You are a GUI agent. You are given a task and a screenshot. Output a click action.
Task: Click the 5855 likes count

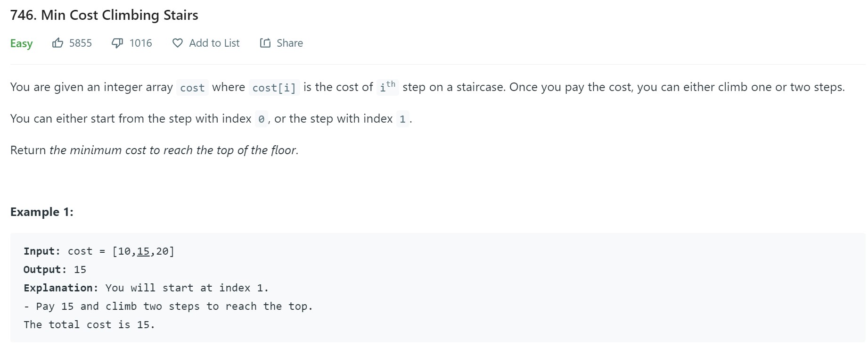(x=81, y=43)
